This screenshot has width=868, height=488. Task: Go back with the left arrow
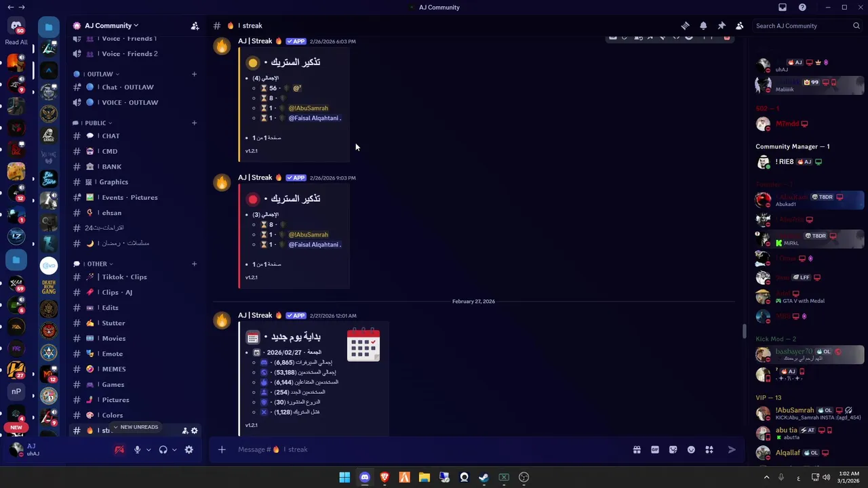[10, 7]
